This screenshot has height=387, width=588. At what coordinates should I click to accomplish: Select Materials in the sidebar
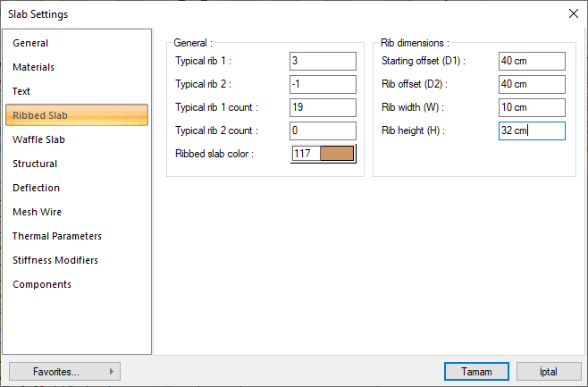point(33,67)
